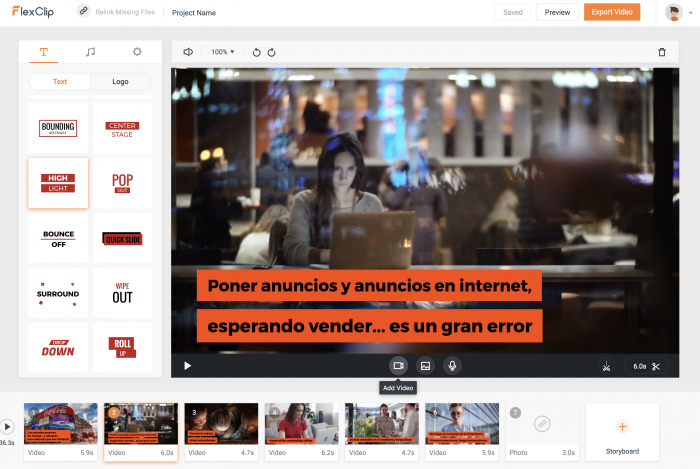Click the Relink Missing Files link icon
Viewport: 700px width, 469px height.
click(83, 11)
